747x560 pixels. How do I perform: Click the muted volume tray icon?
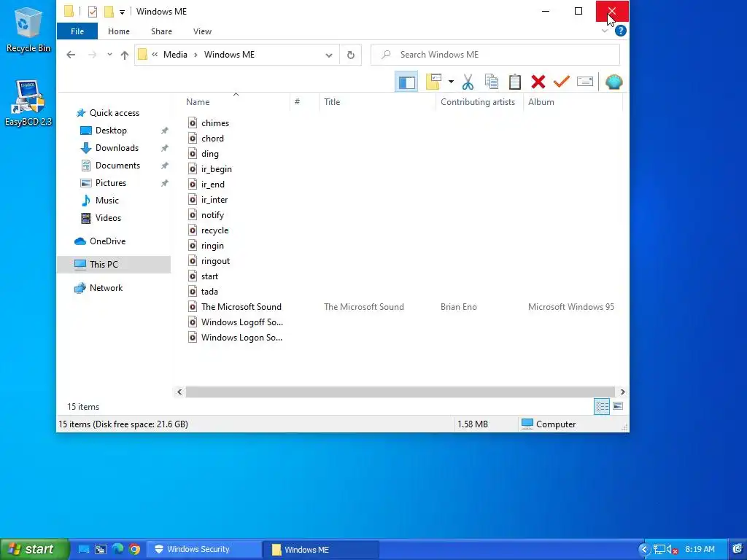pyautogui.click(x=672, y=550)
